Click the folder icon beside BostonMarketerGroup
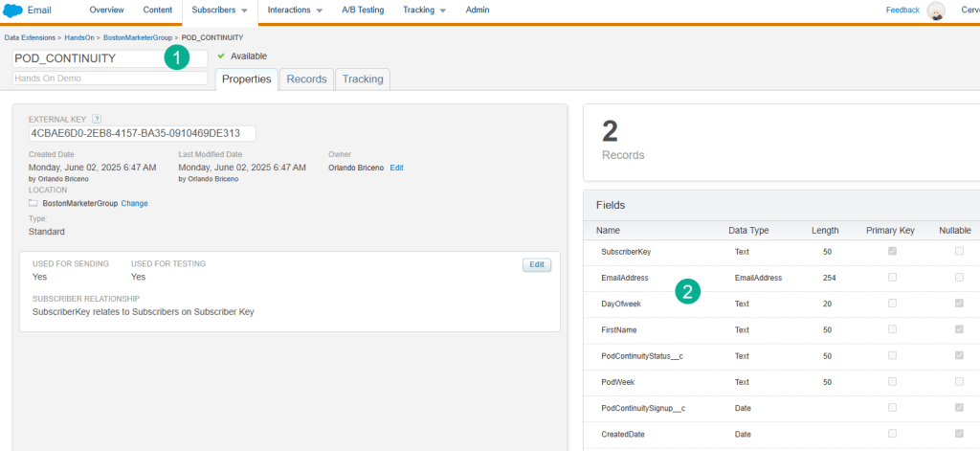The width and height of the screenshot is (980, 451). tap(33, 203)
